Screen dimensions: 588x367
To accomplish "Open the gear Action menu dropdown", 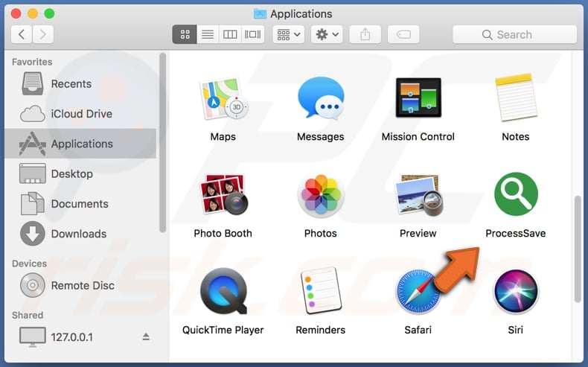I will coord(327,34).
